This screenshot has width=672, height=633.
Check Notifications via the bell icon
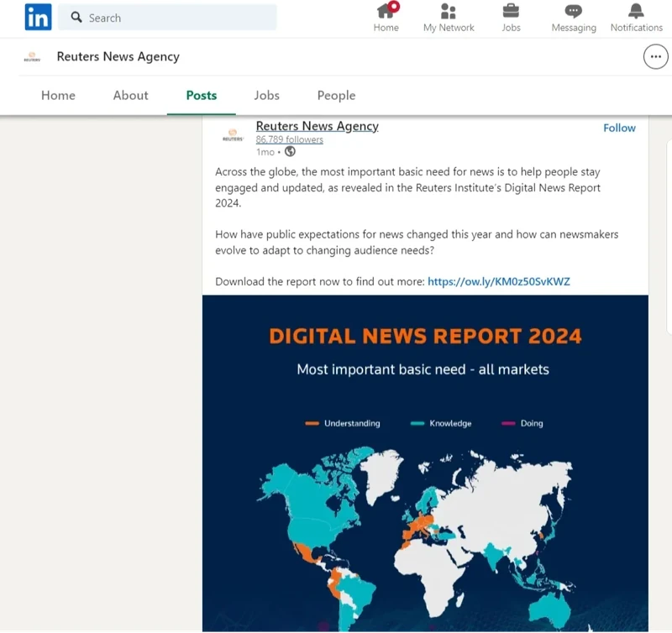636,12
